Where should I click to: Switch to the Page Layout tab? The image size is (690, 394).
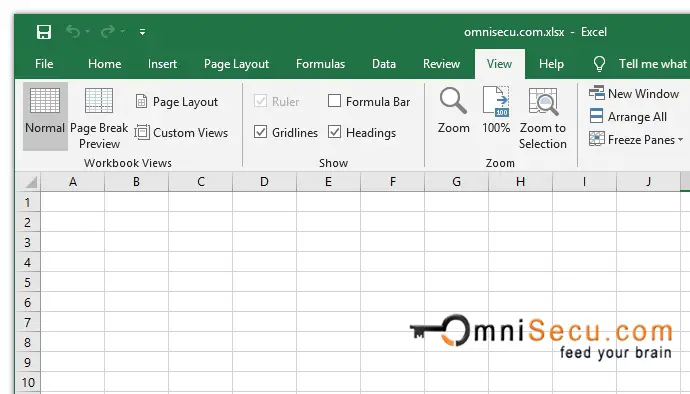point(236,64)
